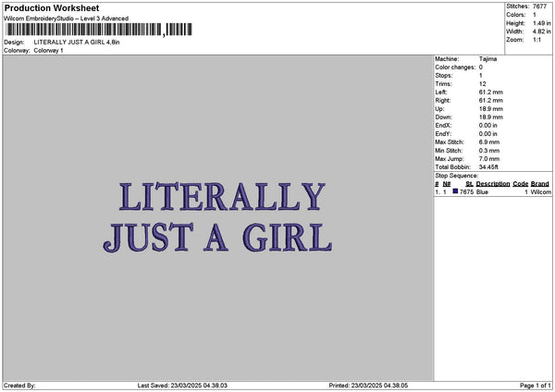Click the 'Colorway 1' label
Screen dimensions: 555x392
[48, 50]
